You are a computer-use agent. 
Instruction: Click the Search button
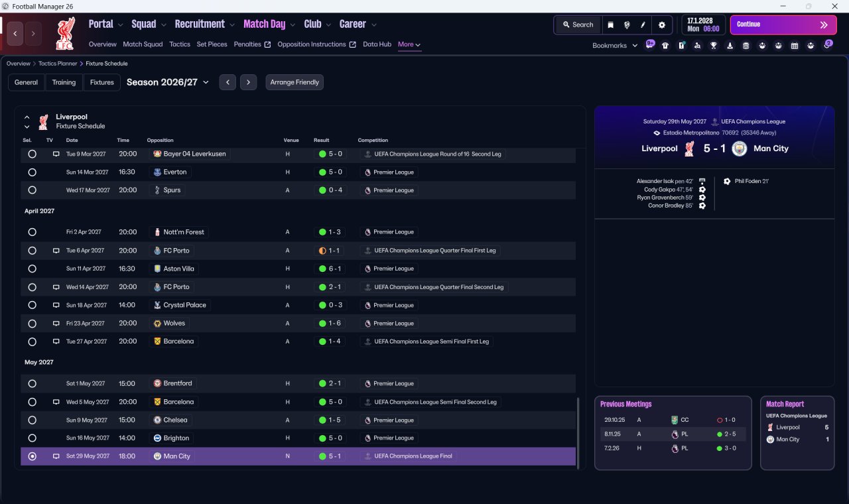[x=578, y=25]
